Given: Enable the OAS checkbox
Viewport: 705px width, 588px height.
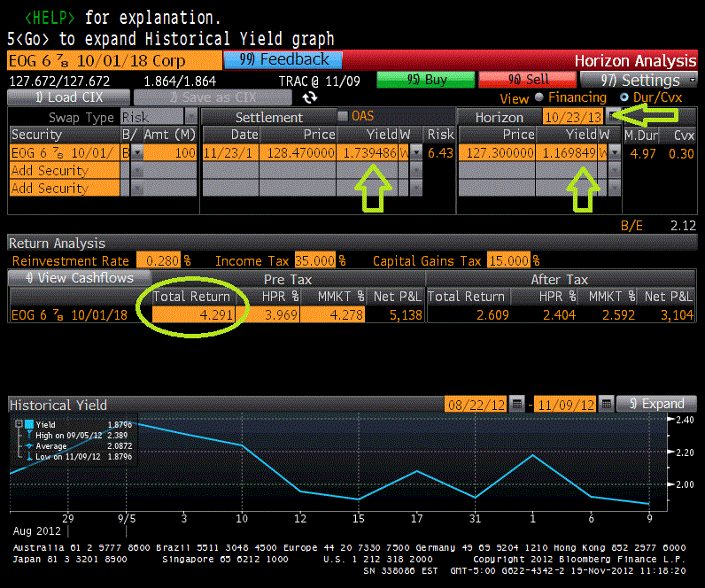Looking at the screenshot, I should coord(343,116).
